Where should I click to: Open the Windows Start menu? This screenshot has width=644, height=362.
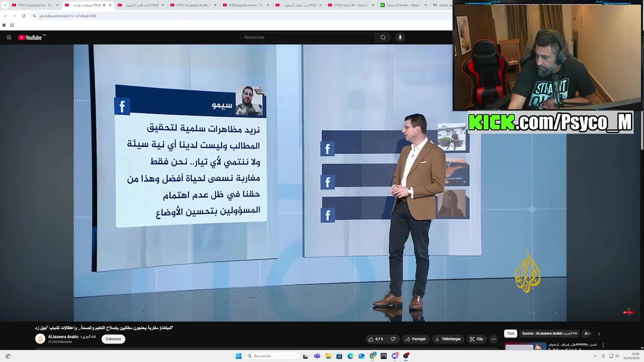[238, 356]
